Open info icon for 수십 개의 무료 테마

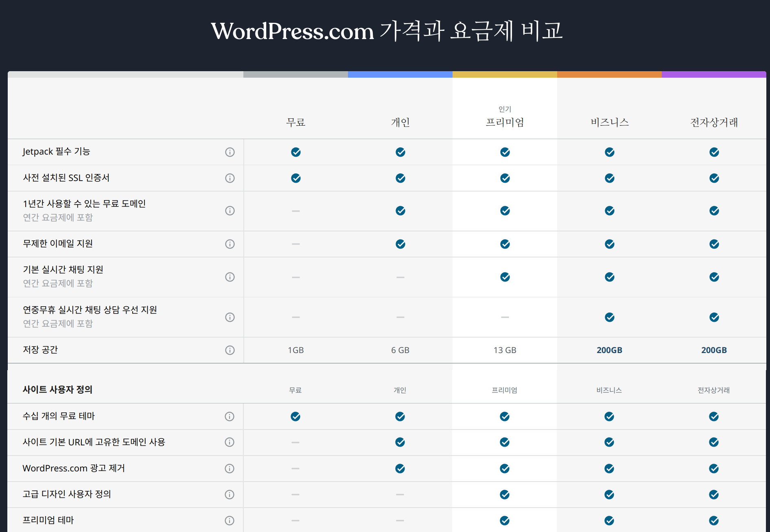pyautogui.click(x=230, y=416)
